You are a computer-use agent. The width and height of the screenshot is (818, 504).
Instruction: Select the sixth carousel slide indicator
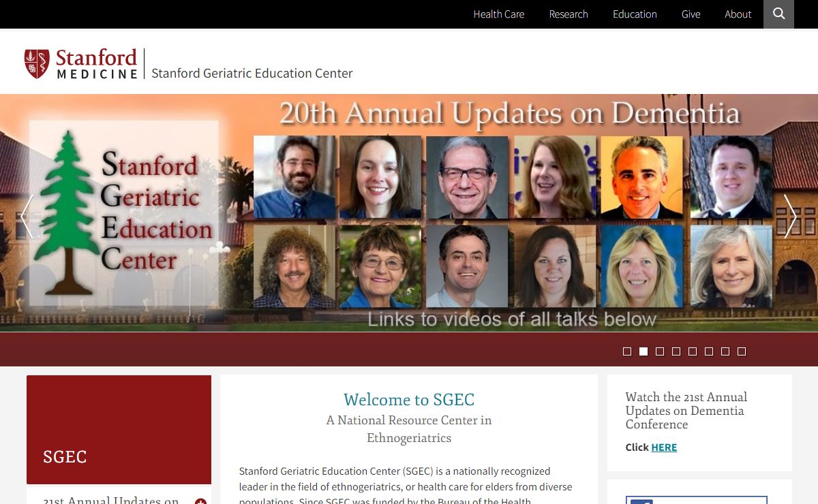coord(709,351)
